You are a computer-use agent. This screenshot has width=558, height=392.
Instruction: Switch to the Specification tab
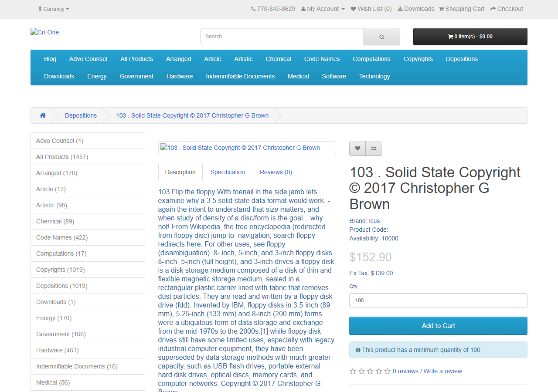228,172
